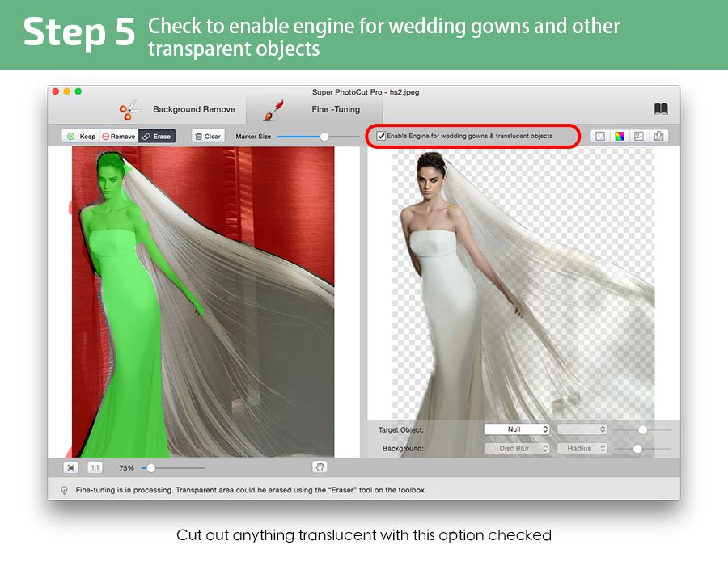The image size is (728, 566).
Task: Set a transparent background for the cutout
Action: click(x=600, y=136)
